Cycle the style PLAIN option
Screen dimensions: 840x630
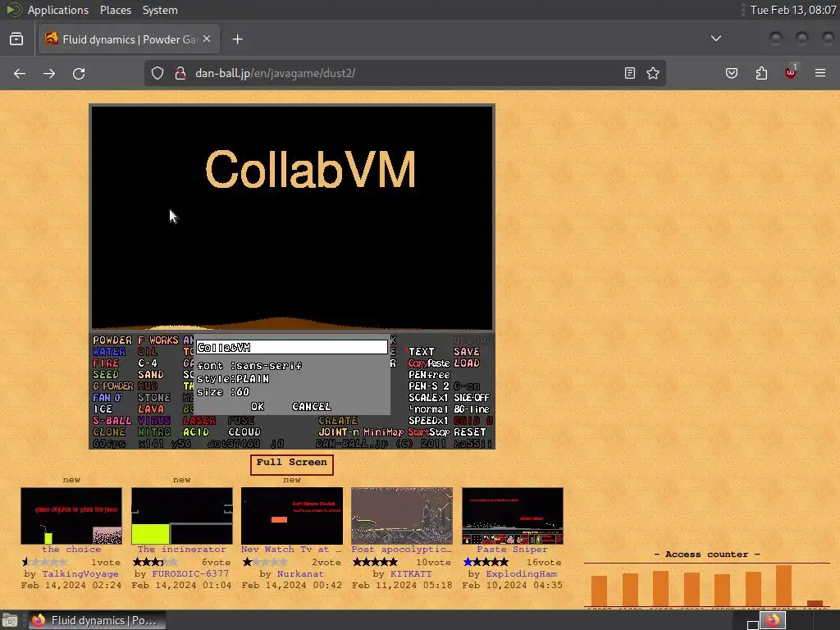[233, 379]
